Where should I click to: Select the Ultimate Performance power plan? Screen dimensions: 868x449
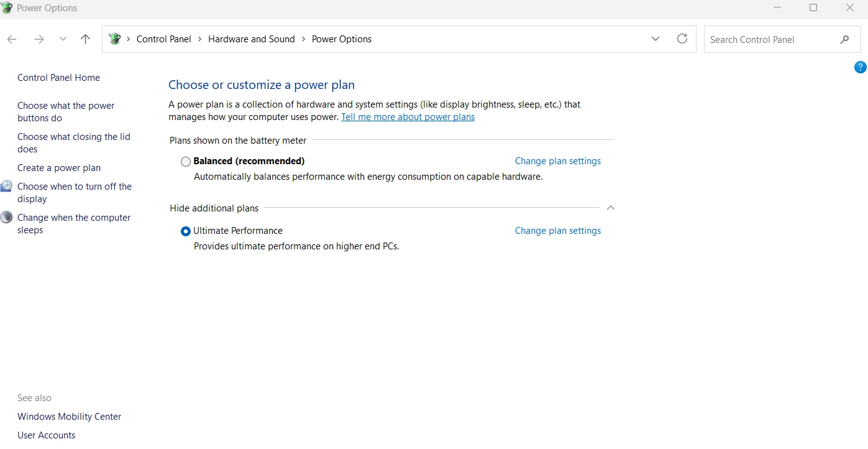(186, 231)
